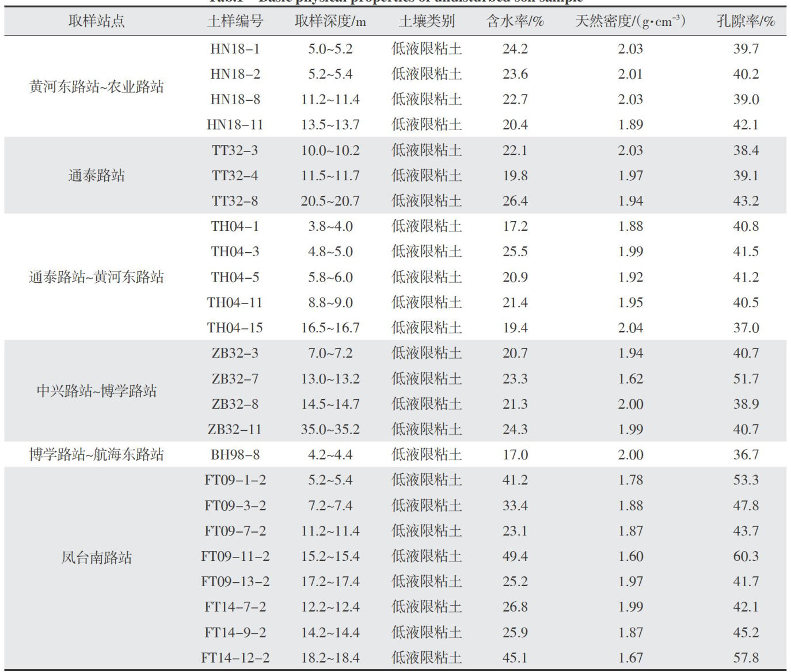Select sample number TT32-4

tap(235, 176)
